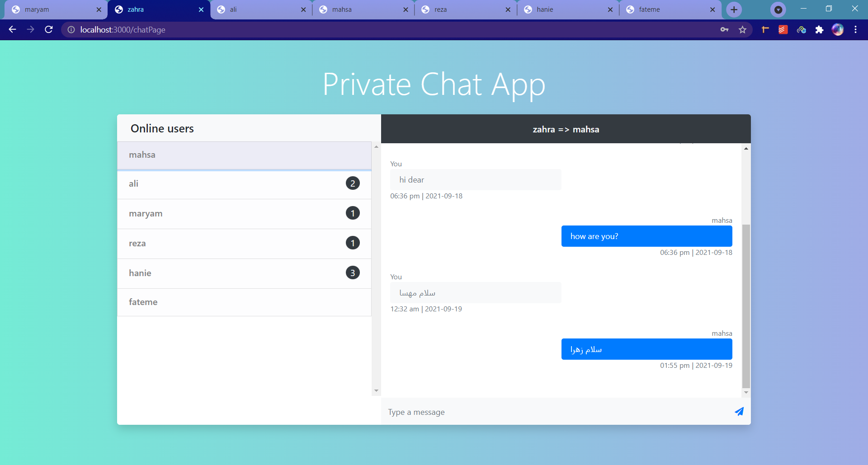The image size is (868, 465).
Task: Reload the chat page
Action: [x=49, y=29]
